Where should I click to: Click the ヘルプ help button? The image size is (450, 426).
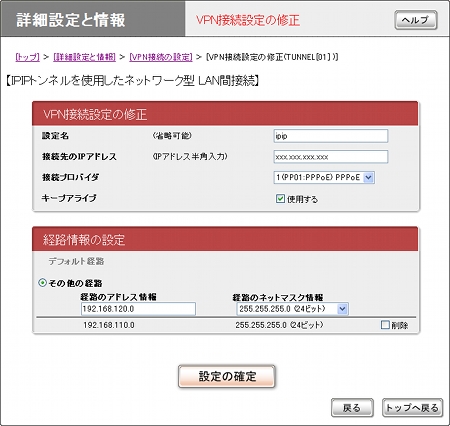point(416,20)
